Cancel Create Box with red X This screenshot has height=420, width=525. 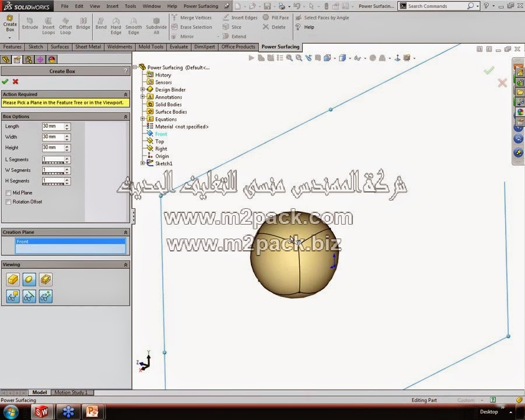coord(15,82)
